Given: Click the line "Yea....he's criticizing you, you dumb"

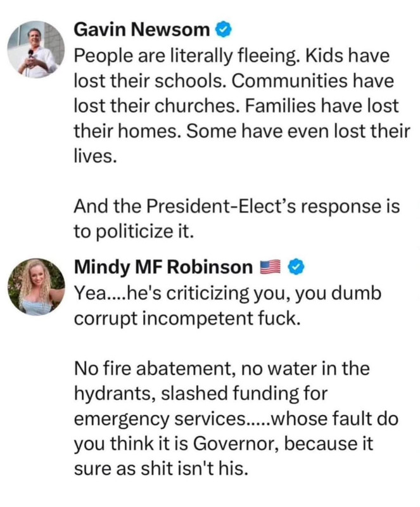Looking at the screenshot, I should [227, 293].
